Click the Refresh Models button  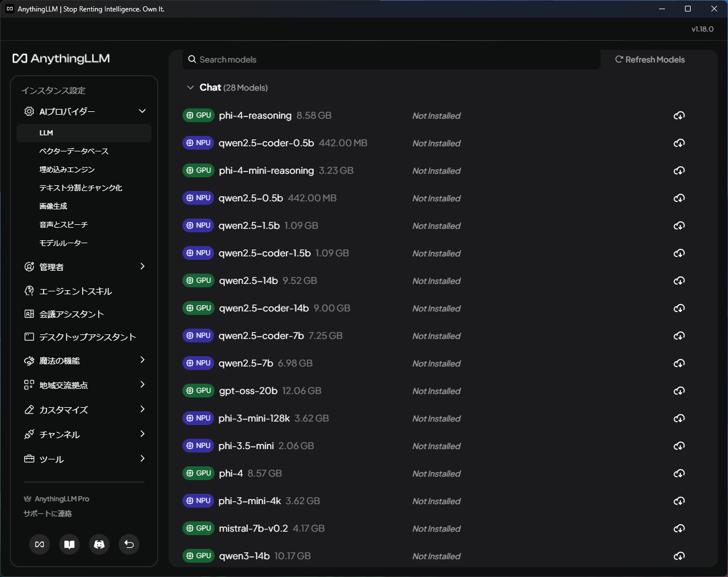650,60
